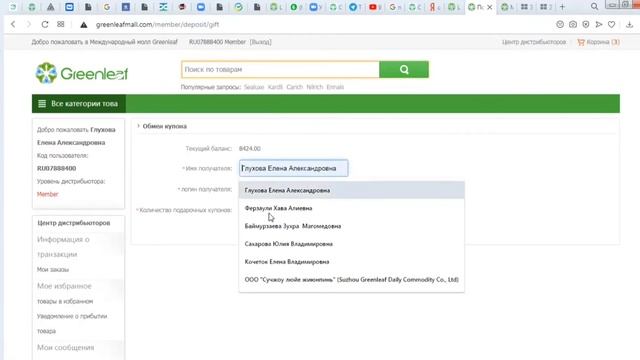The width and height of the screenshot is (640, 360).
Task: Open the browser tab search magnifier
Action: tap(594, 7)
